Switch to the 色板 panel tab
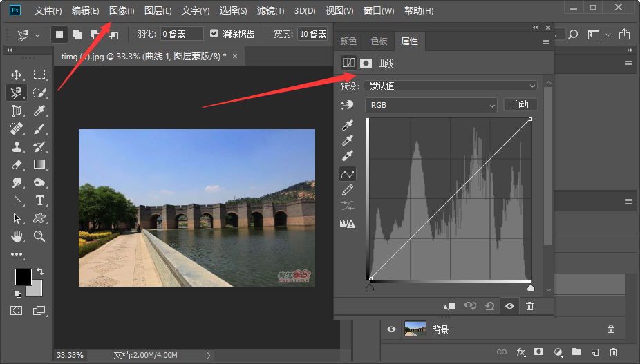The image size is (640, 364). [x=379, y=41]
